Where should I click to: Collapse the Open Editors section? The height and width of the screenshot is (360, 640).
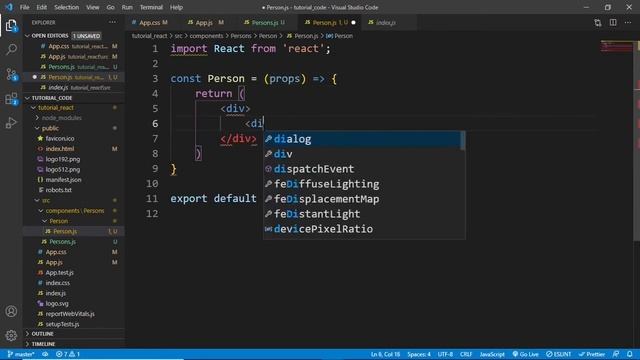pos(73,36)
